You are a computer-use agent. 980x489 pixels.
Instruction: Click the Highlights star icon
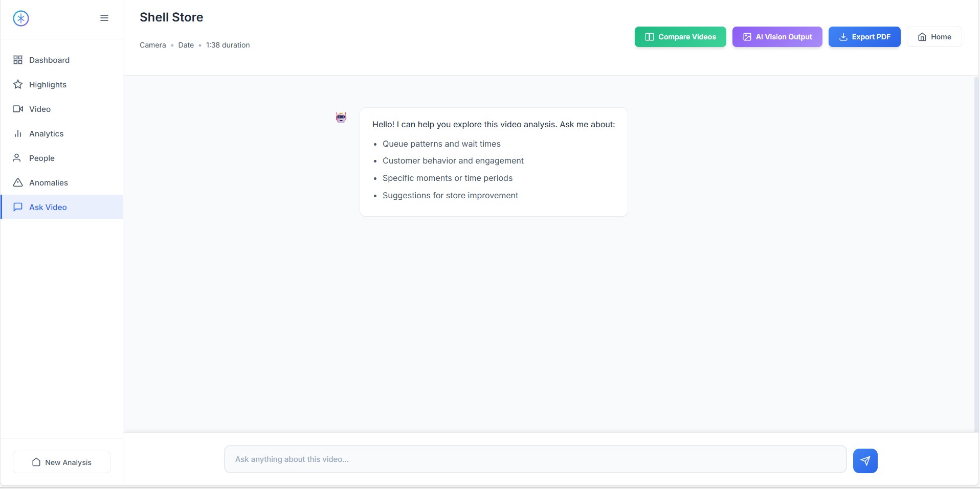18,85
